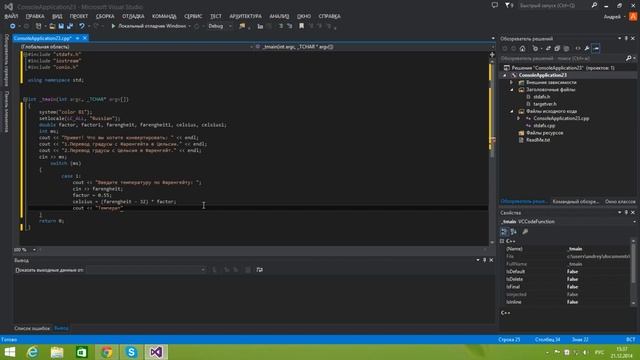Screen dimensions: 640x360
Task: Select the Resource Files folder
Action: click(x=544, y=133)
